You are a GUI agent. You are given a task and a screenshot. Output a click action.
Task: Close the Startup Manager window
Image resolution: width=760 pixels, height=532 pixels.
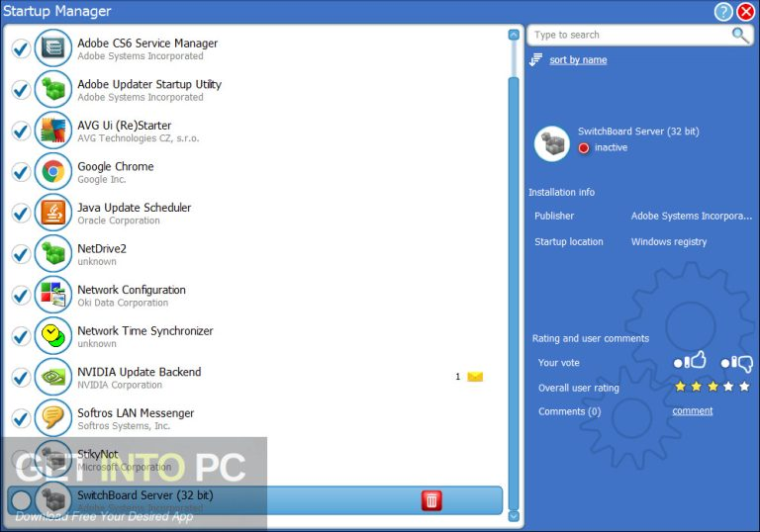pos(746,11)
